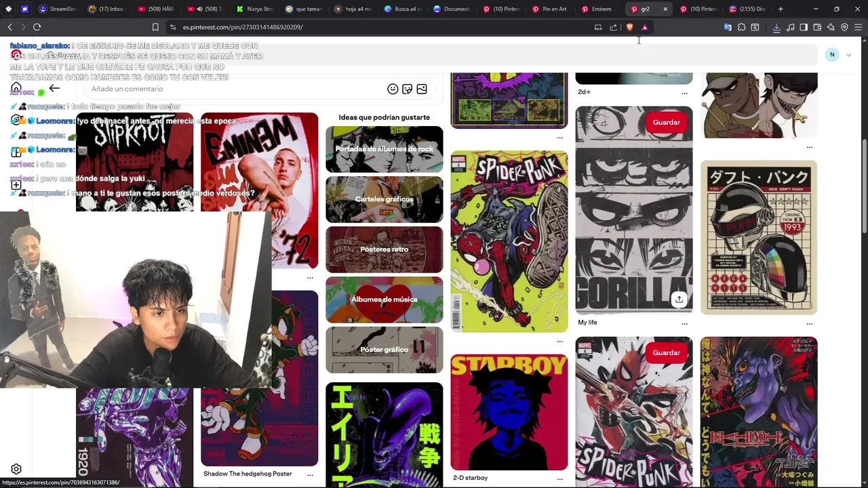Open the browser downloads icon
The height and width of the screenshot is (488, 868).
(776, 27)
